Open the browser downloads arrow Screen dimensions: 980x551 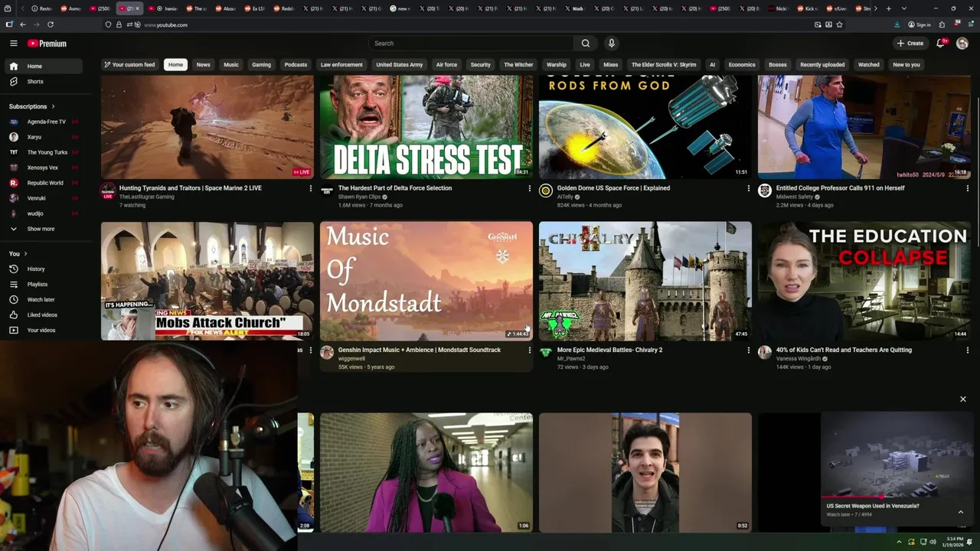pos(897,24)
